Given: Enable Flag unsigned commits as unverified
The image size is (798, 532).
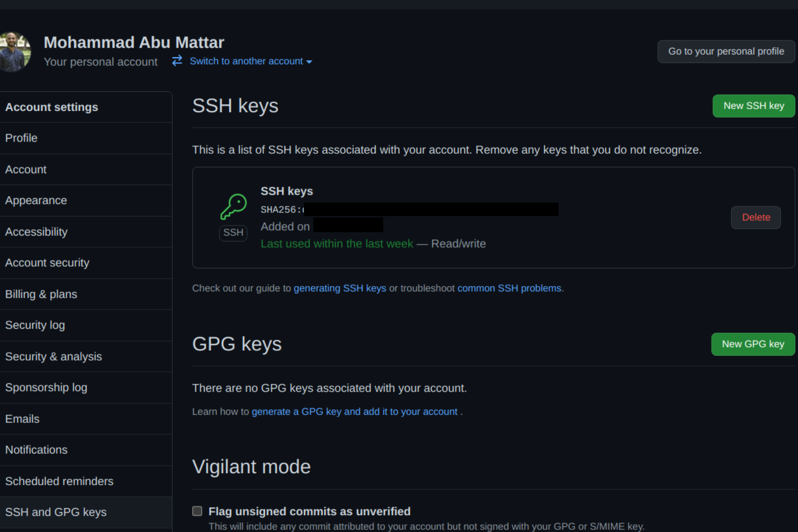Looking at the screenshot, I should point(197,511).
